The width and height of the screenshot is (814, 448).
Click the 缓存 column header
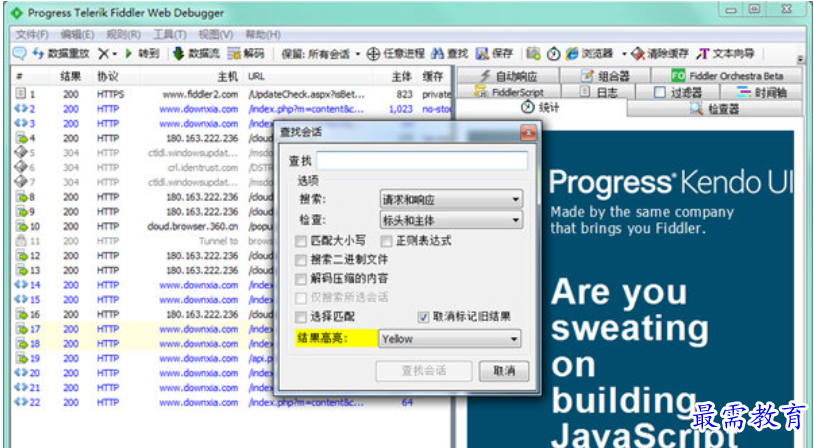point(432,77)
